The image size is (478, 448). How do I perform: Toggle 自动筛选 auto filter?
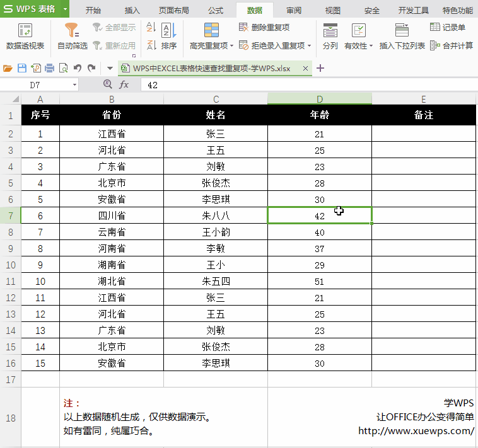coord(73,37)
